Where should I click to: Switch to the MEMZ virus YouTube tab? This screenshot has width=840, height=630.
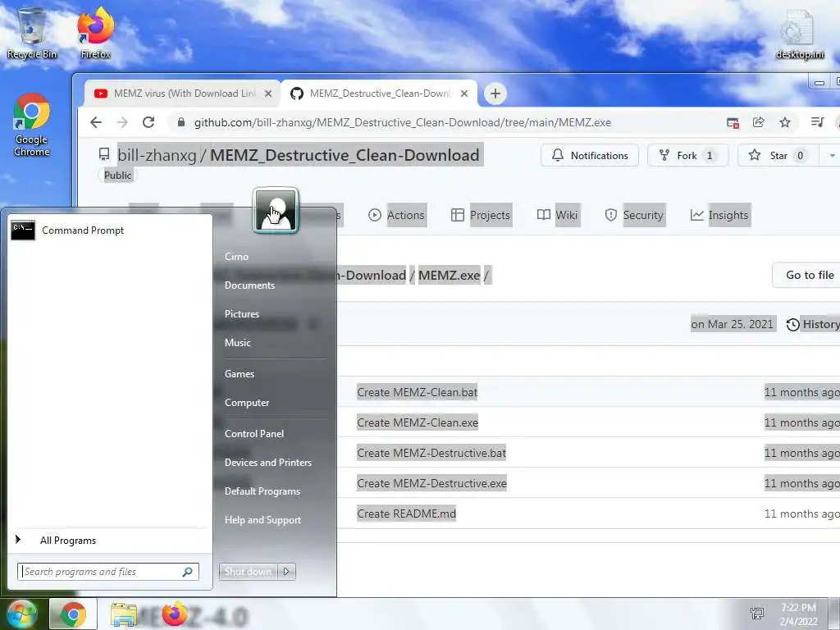coord(182,94)
